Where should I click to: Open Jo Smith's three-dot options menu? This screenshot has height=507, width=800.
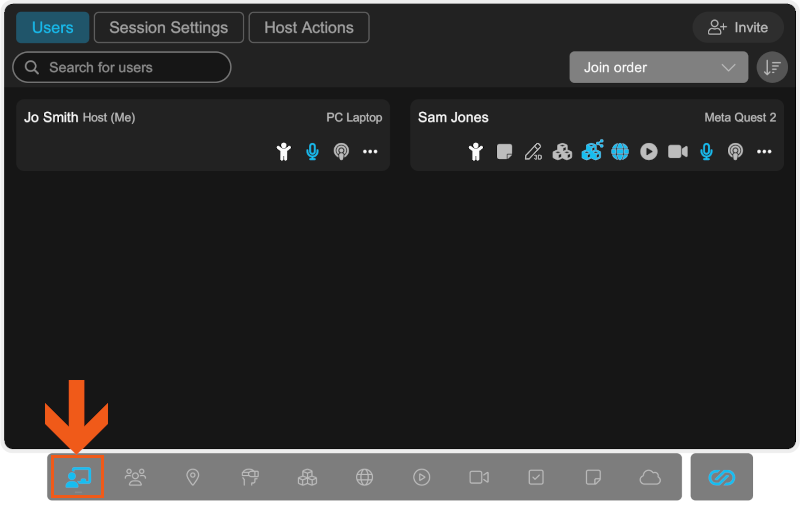pos(370,152)
